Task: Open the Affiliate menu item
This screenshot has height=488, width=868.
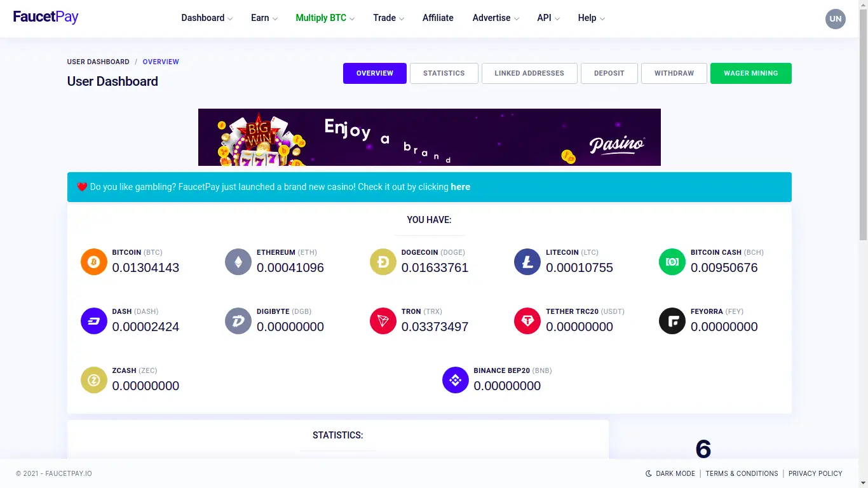Action: [438, 18]
